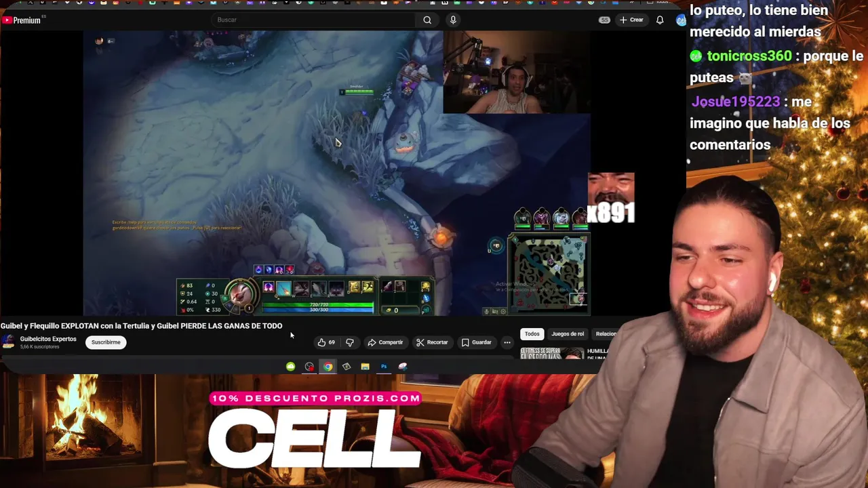
Task: Select the Juegos de rol filter chip
Action: point(568,333)
